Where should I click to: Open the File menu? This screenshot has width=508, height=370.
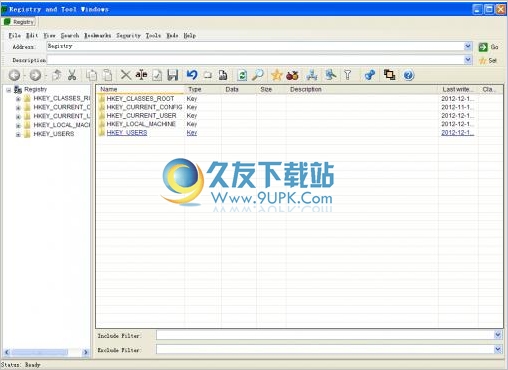(14, 35)
